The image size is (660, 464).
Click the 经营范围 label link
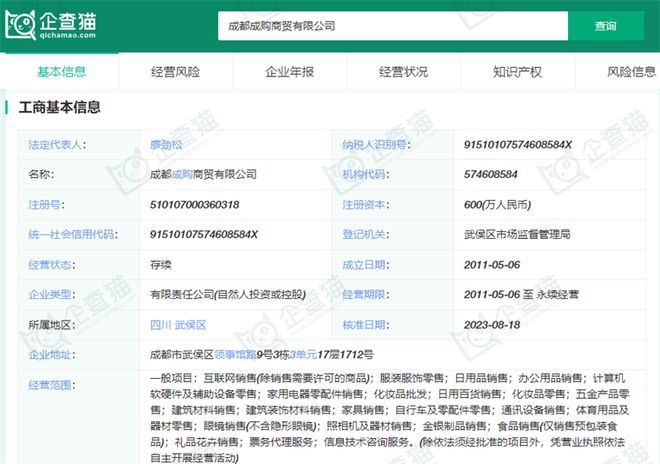52,385
